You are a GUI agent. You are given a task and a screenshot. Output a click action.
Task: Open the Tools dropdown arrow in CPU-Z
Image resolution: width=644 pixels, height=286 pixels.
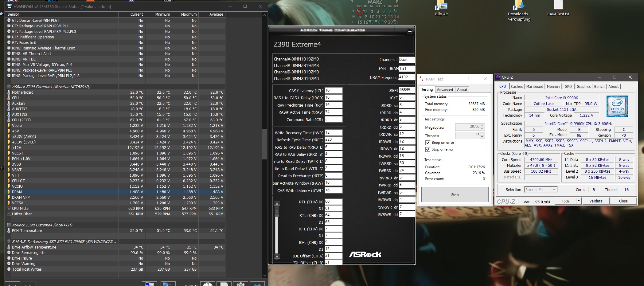pyautogui.click(x=579, y=201)
